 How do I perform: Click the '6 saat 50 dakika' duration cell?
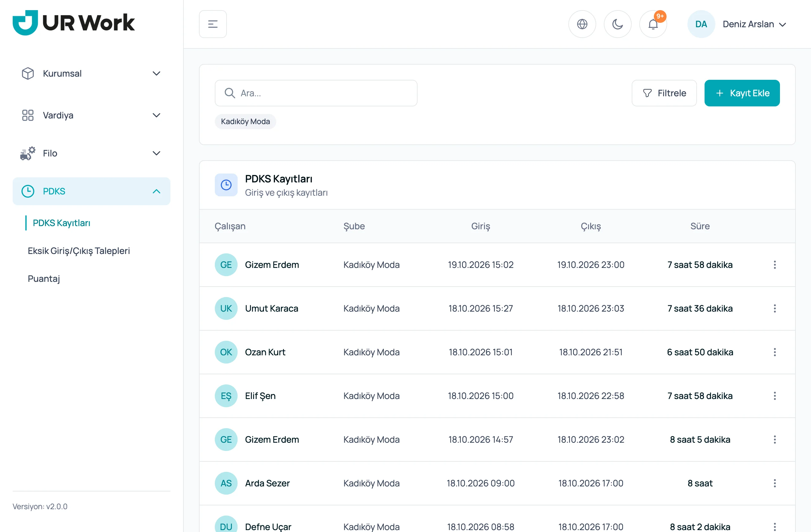coord(700,352)
